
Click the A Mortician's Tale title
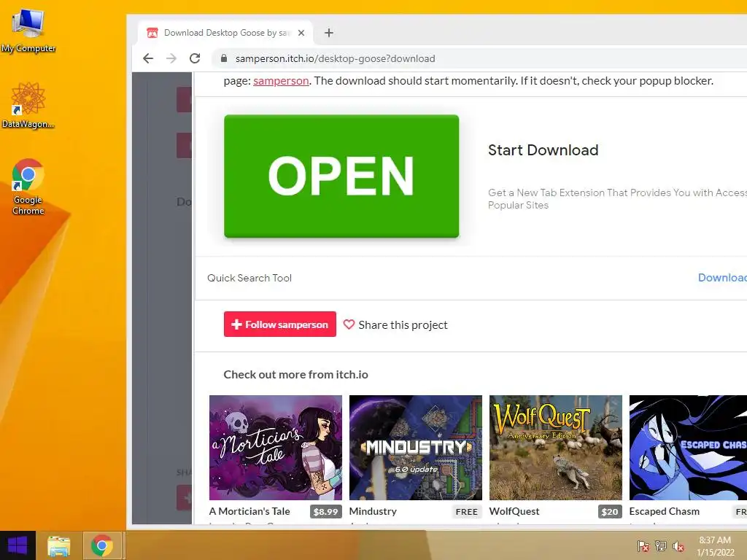coord(249,511)
